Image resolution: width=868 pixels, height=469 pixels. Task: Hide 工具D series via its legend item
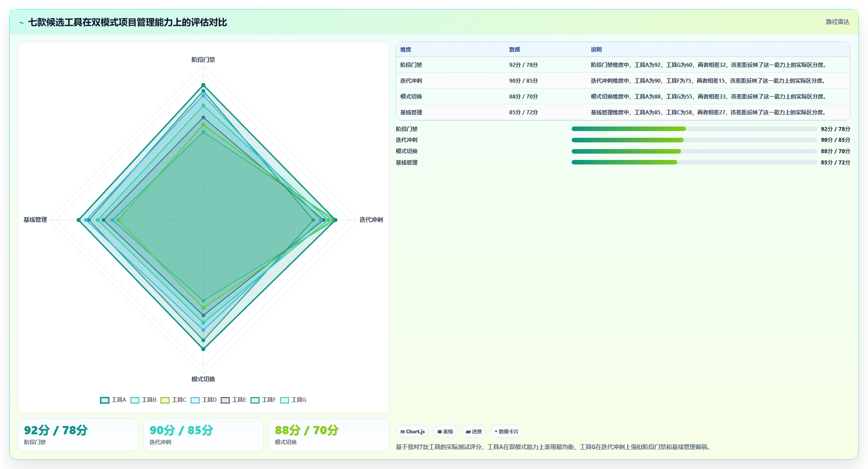tap(204, 400)
